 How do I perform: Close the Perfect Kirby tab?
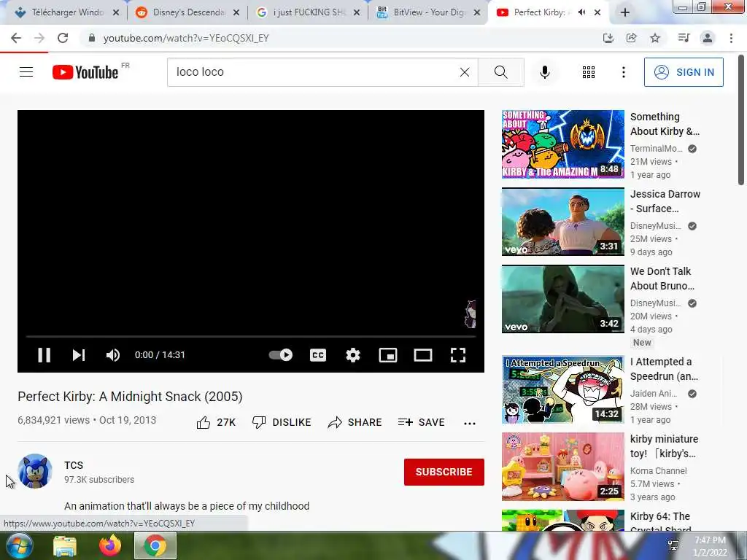point(597,12)
